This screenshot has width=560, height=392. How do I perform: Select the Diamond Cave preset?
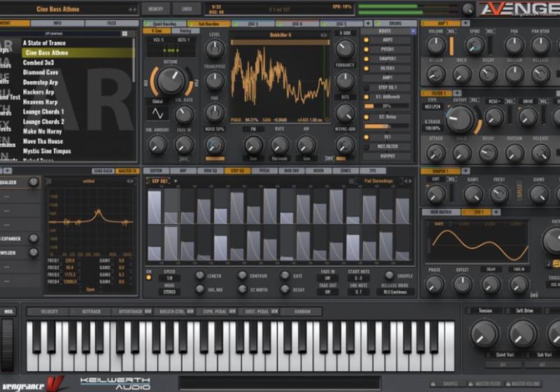pyautogui.click(x=41, y=72)
